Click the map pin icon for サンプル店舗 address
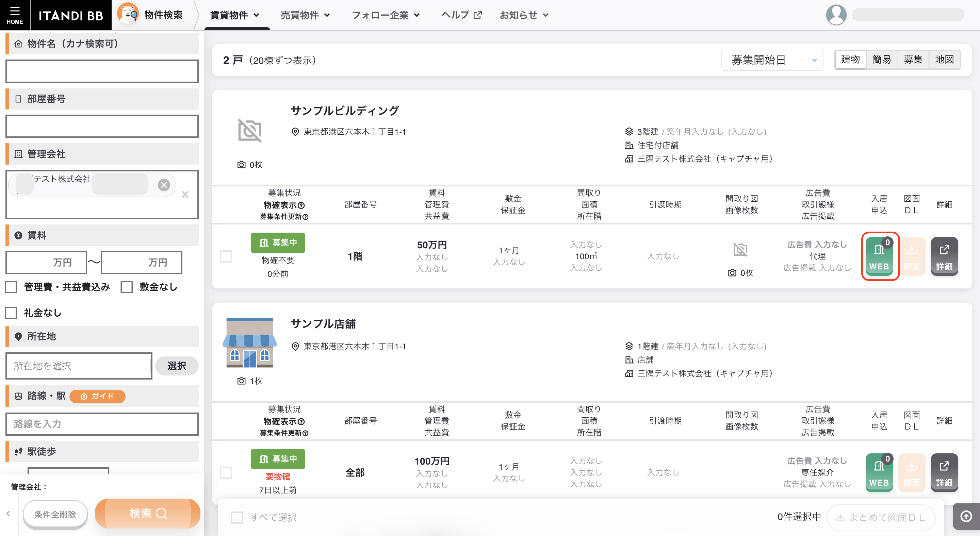 (295, 346)
